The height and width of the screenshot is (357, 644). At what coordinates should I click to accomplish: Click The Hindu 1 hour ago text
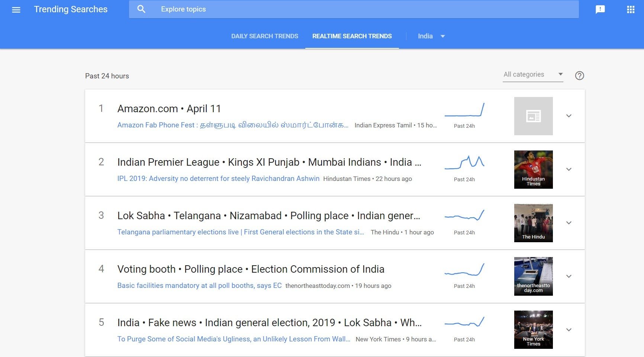pos(402,232)
